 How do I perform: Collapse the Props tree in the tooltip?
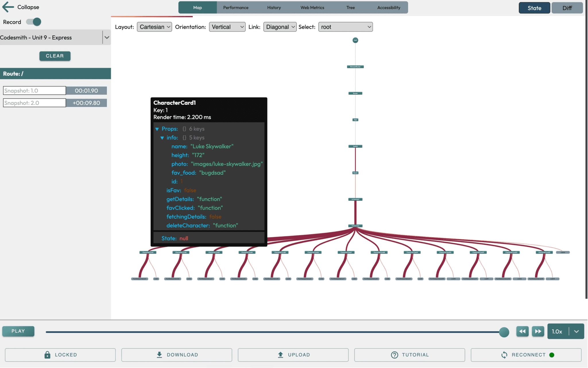(157, 129)
